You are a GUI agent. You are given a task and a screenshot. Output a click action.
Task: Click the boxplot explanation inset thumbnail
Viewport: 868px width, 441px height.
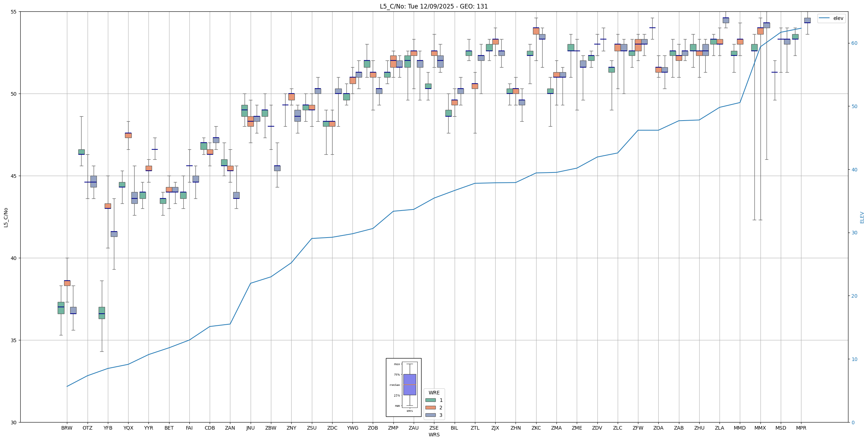click(403, 387)
